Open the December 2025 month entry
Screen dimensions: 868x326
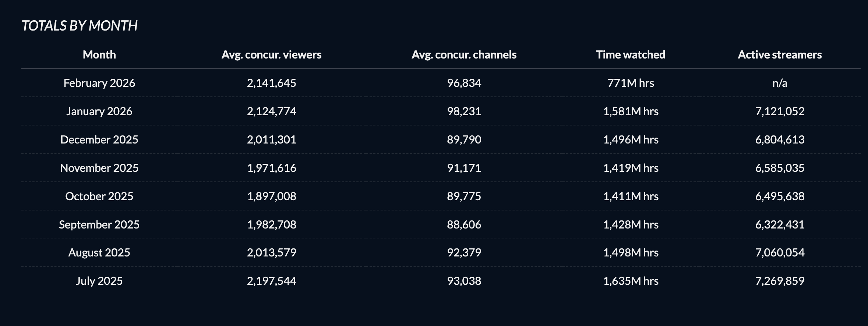(99, 139)
